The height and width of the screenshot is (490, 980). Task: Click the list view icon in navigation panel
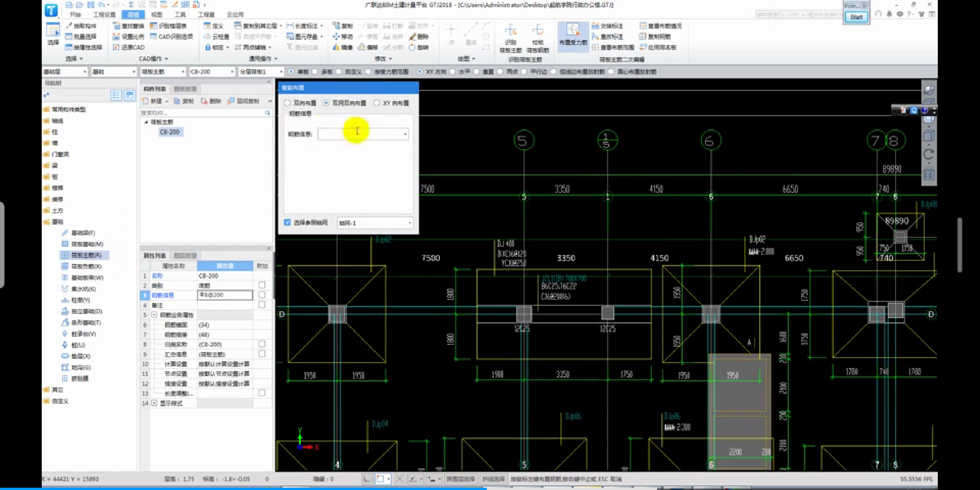coord(116,95)
